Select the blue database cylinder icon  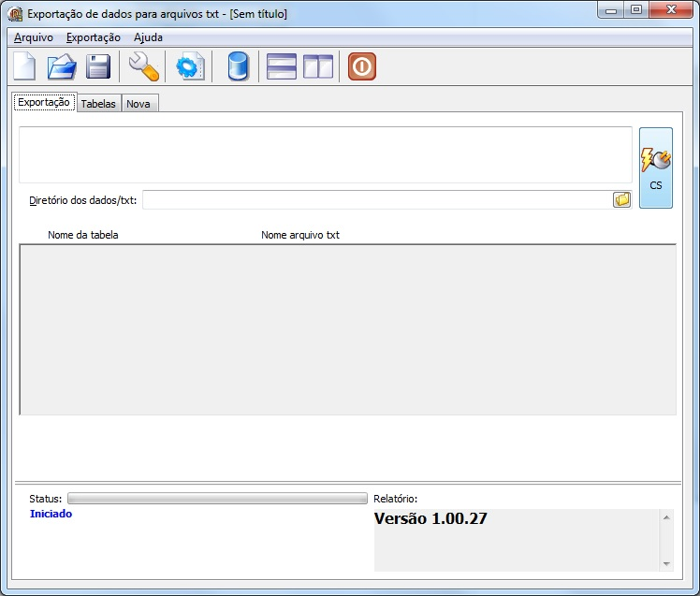pos(238,66)
